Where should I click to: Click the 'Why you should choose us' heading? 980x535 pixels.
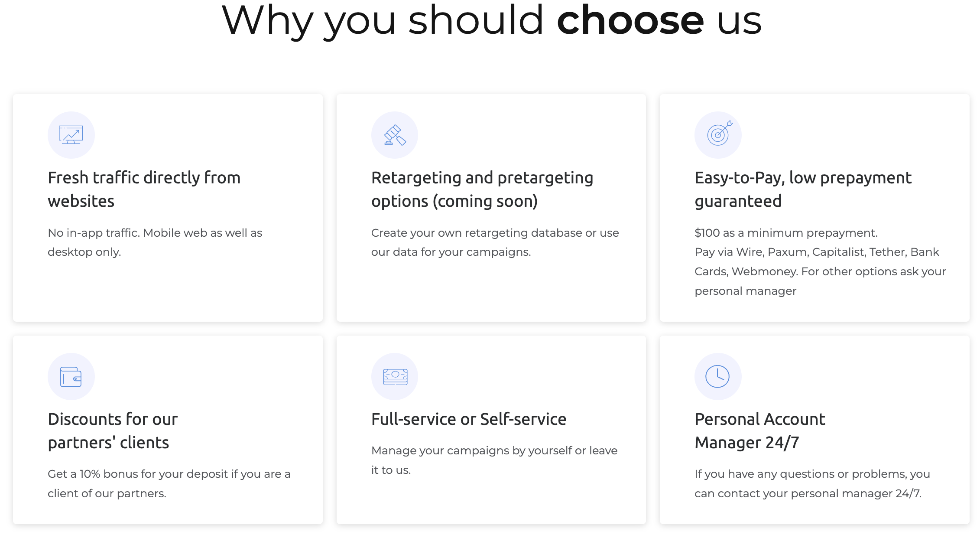491,21
